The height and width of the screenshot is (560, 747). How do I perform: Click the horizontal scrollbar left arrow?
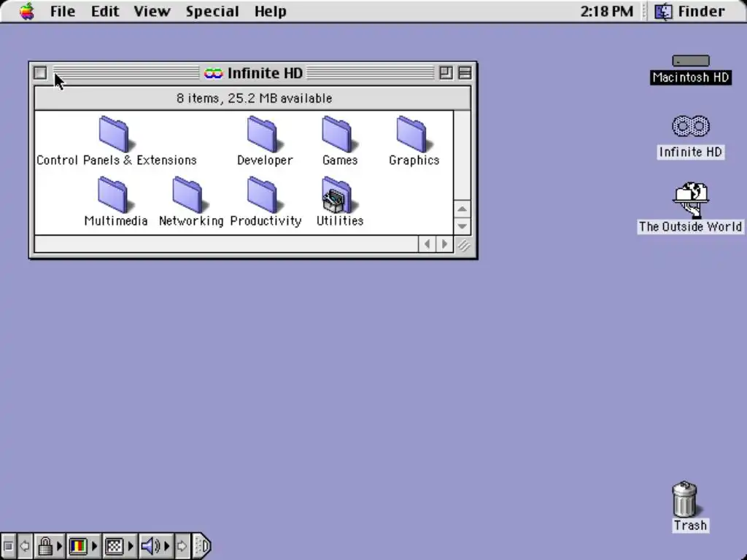[427, 244]
